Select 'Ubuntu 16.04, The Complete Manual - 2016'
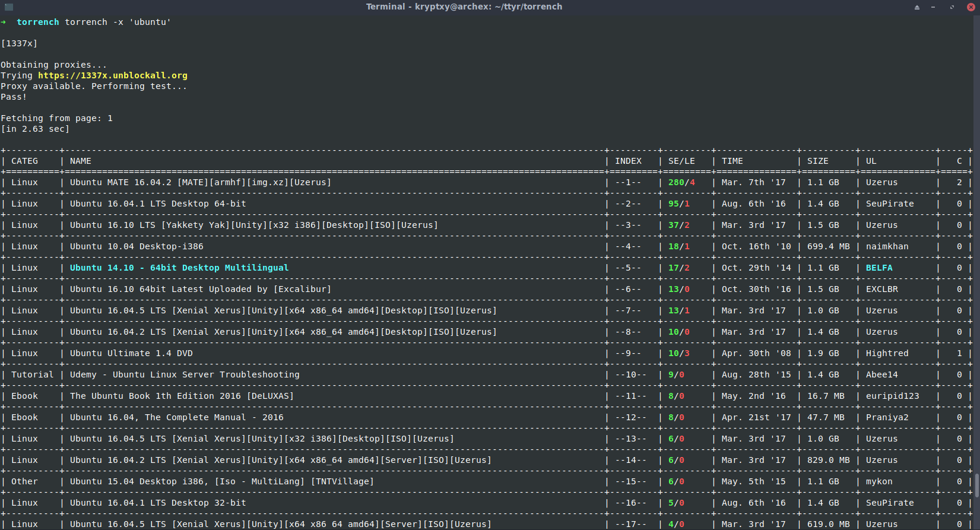Image resolution: width=980 pixels, height=530 pixels. point(177,417)
